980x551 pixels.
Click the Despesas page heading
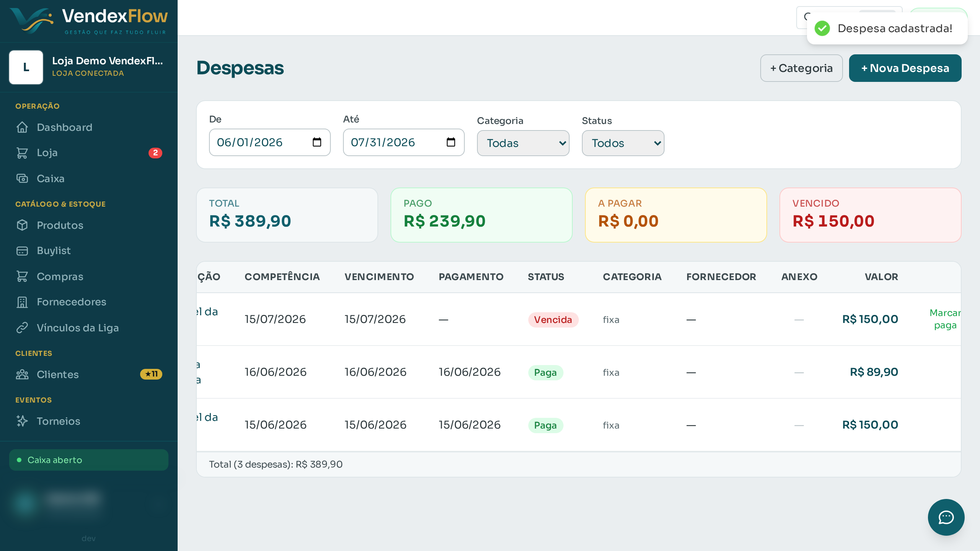pyautogui.click(x=240, y=68)
